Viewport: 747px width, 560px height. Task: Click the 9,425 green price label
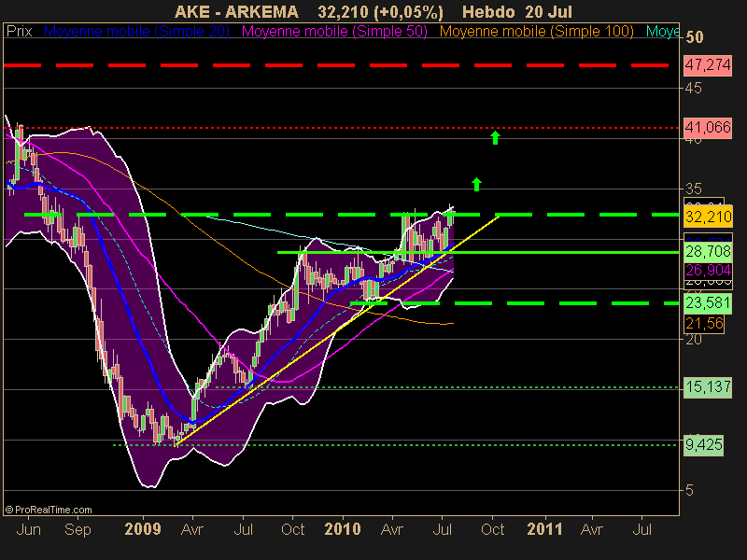[x=704, y=445]
